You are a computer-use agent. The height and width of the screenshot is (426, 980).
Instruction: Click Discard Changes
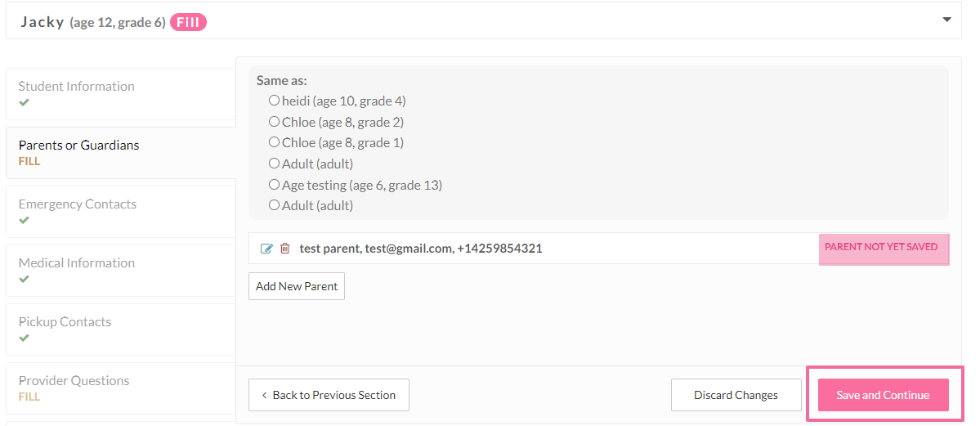tap(736, 395)
